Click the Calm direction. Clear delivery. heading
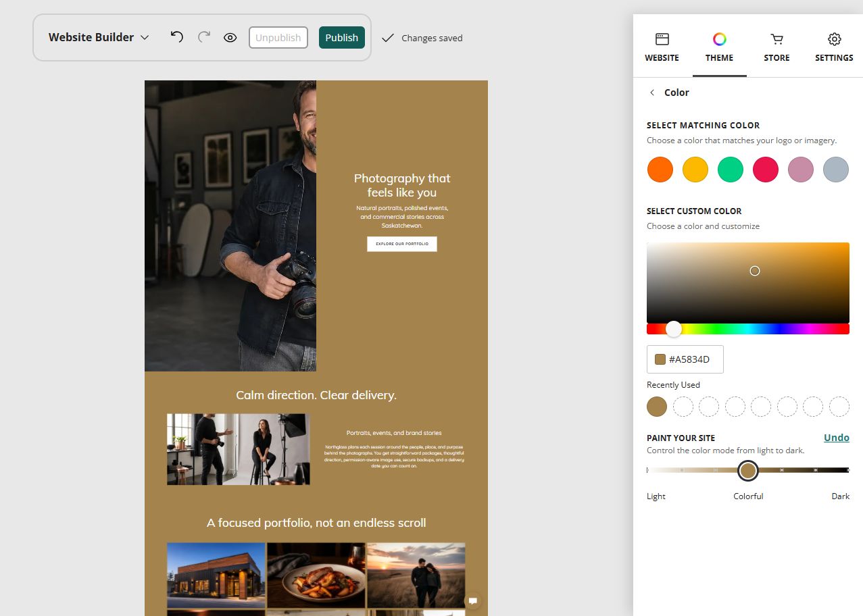The image size is (863, 616). tap(316, 395)
